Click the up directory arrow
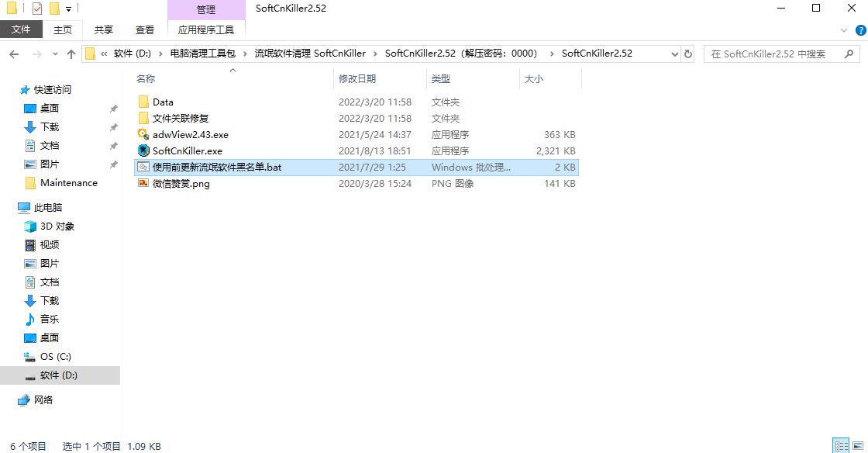The width and height of the screenshot is (868, 453). [x=71, y=54]
